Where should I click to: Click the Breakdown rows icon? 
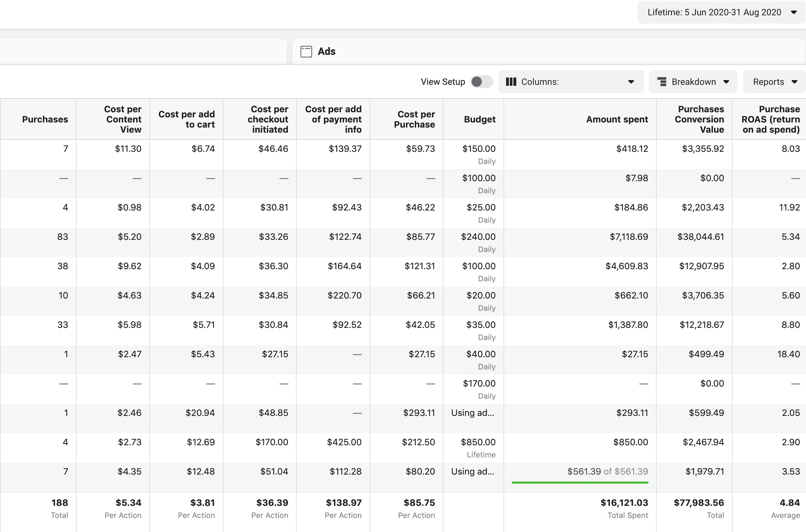[662, 82]
